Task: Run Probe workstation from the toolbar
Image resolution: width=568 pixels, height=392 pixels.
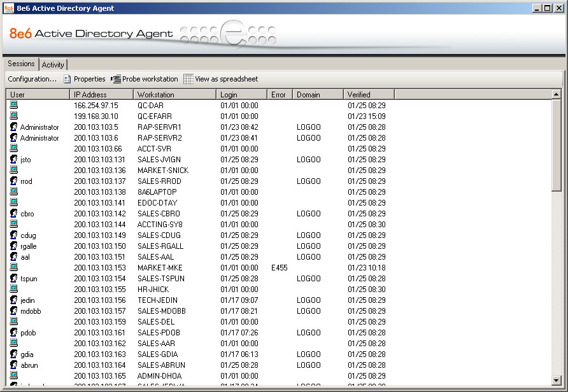Action: [144, 79]
